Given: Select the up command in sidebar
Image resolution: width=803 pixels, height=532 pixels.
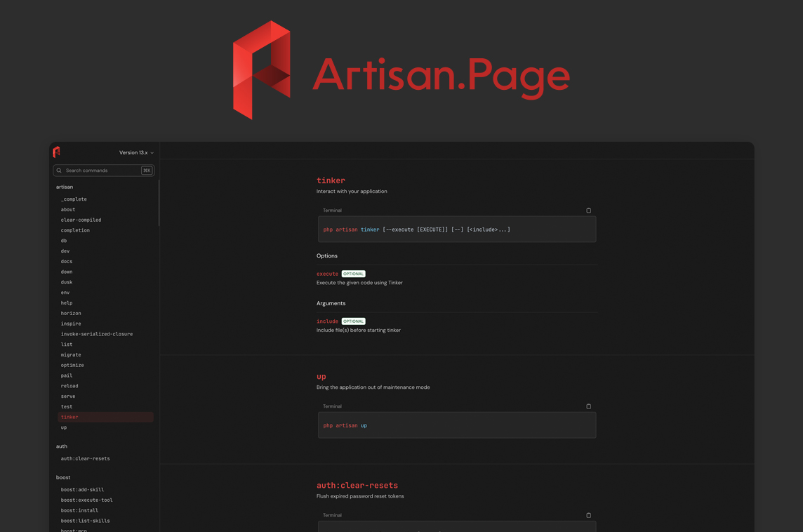Looking at the screenshot, I should click(x=64, y=427).
